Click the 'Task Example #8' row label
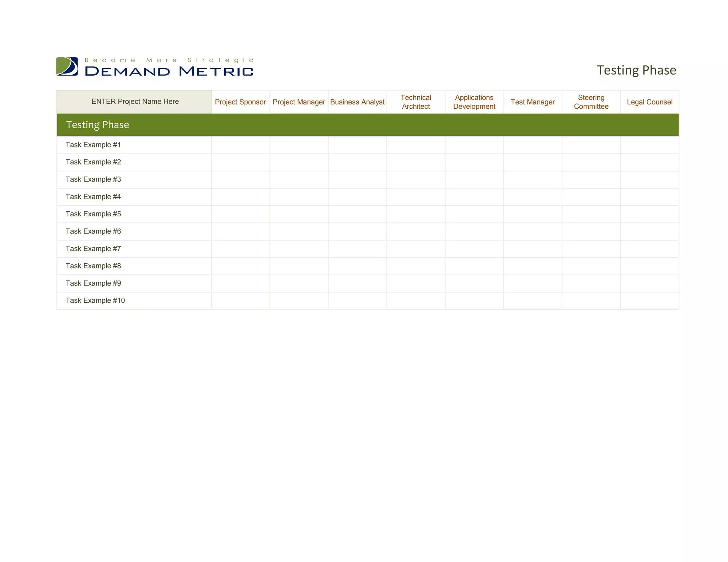728x562 pixels. (x=93, y=266)
